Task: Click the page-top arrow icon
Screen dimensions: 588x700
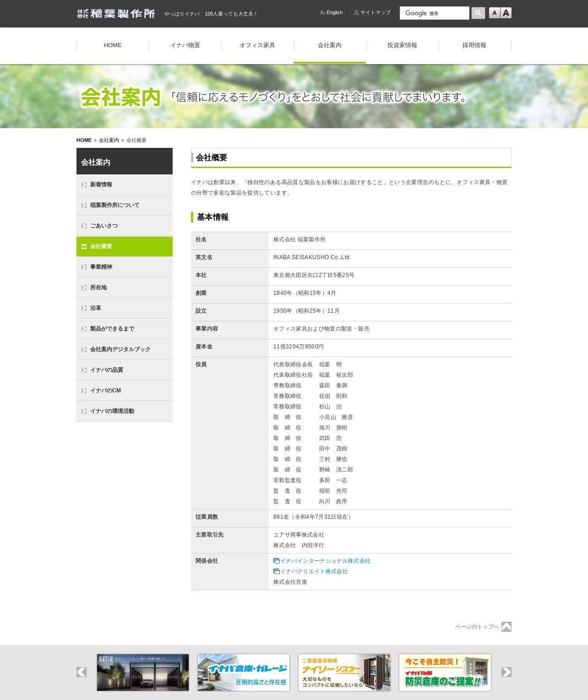Action: click(x=506, y=627)
